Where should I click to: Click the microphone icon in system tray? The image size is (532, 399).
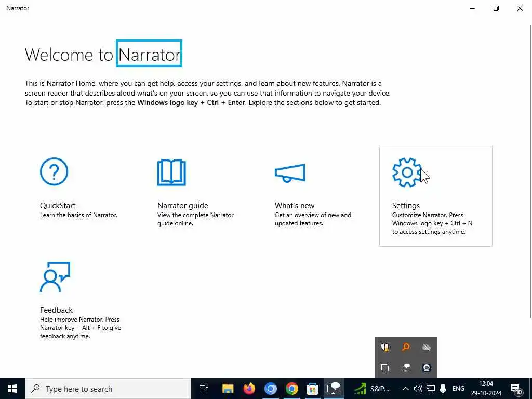point(443,389)
